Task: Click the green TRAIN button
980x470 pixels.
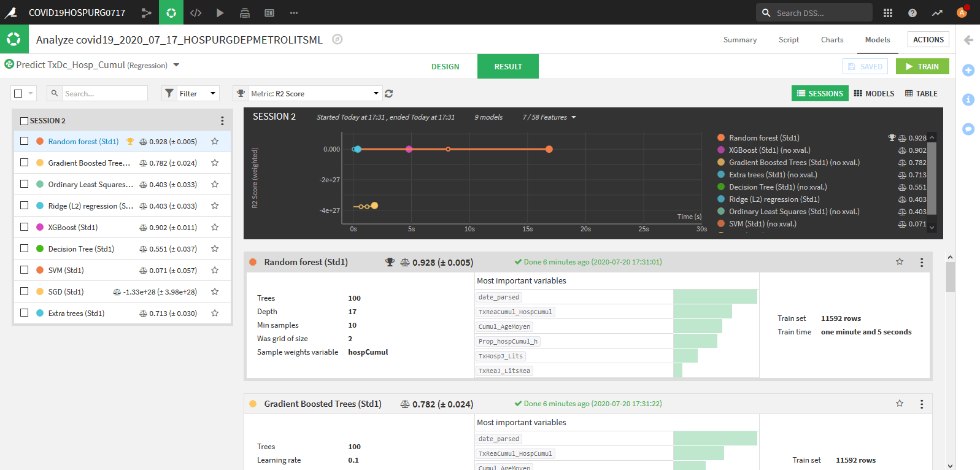Action: coord(922,66)
